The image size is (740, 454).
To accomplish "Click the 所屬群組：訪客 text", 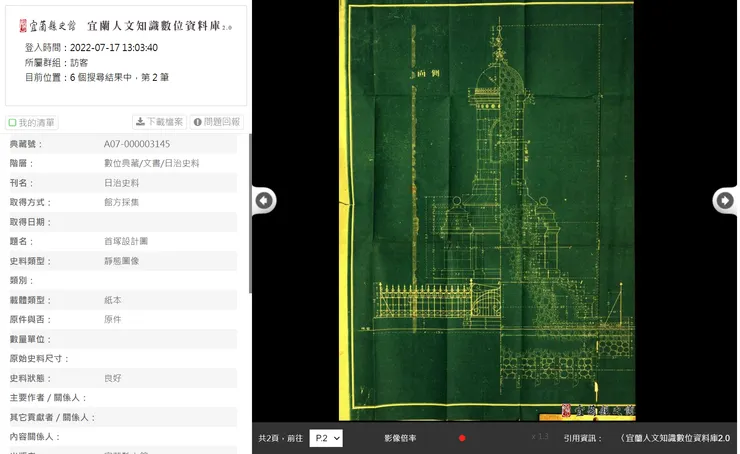I will coord(56,62).
